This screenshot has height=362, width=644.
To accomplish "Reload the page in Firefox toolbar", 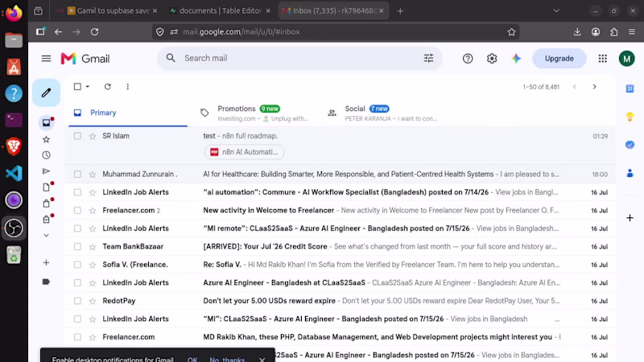I will tap(95, 31).
